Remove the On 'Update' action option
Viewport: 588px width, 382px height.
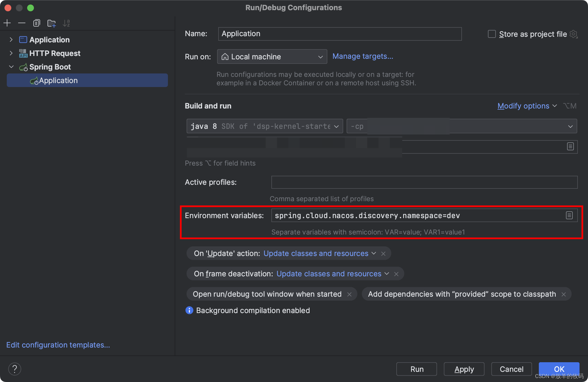click(x=383, y=254)
